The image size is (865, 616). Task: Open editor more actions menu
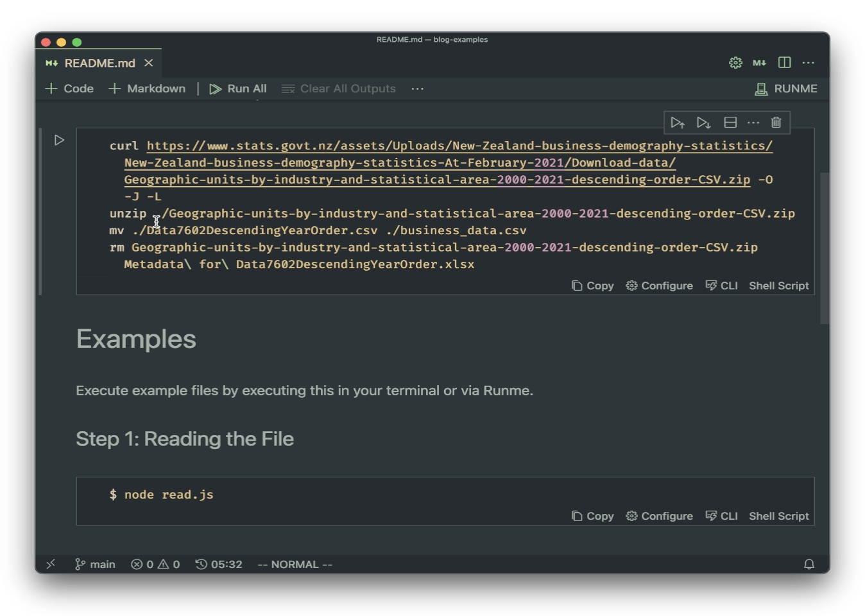[809, 62]
